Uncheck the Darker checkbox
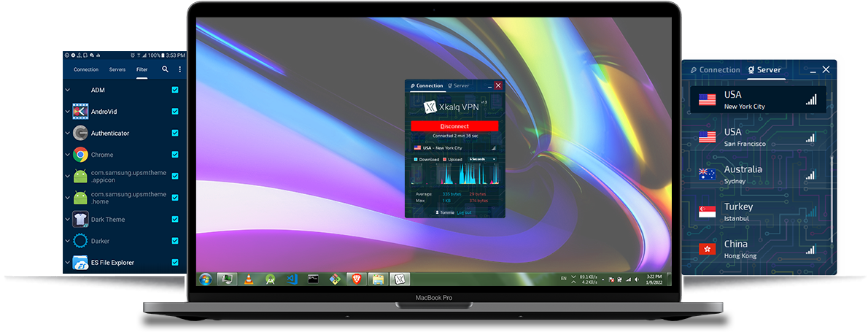Viewport: 868px width, 335px height. tap(175, 241)
